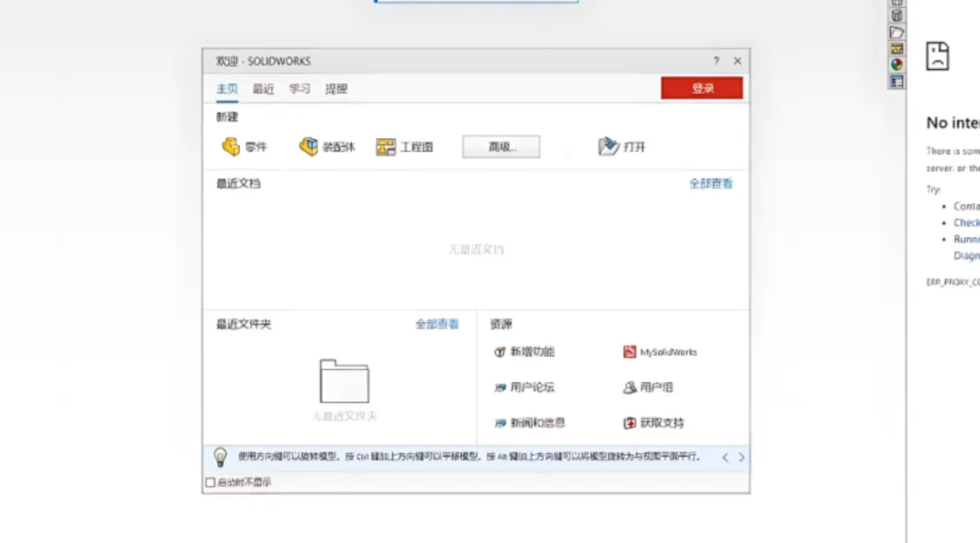This screenshot has height=543, width=980.
Task: Open File Explorer folder icon in task pane
Action: pos(897,33)
